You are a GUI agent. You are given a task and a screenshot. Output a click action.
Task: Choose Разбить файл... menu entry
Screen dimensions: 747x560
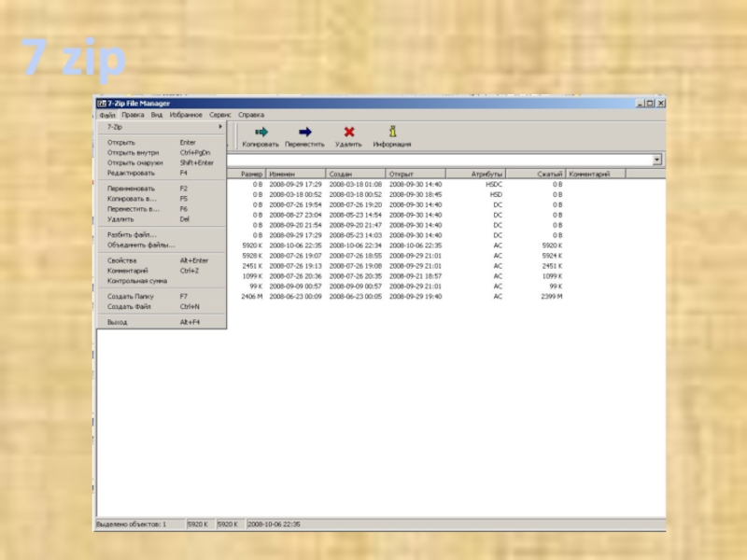[162, 234]
